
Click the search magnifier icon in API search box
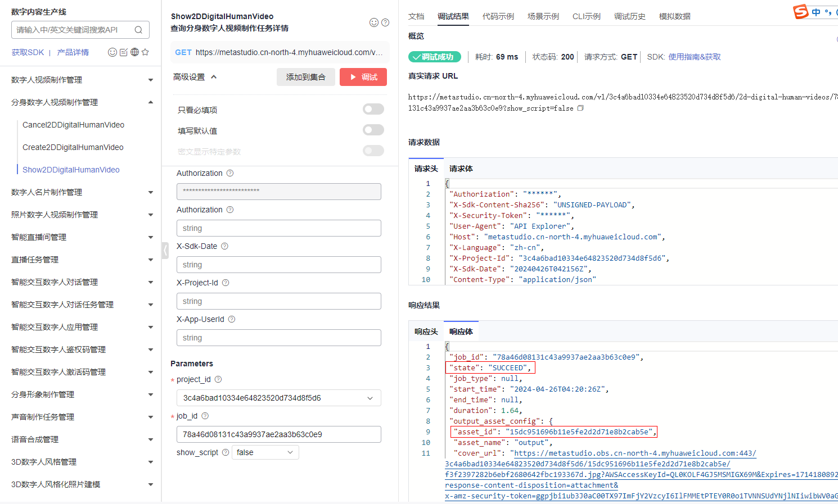[x=138, y=30]
